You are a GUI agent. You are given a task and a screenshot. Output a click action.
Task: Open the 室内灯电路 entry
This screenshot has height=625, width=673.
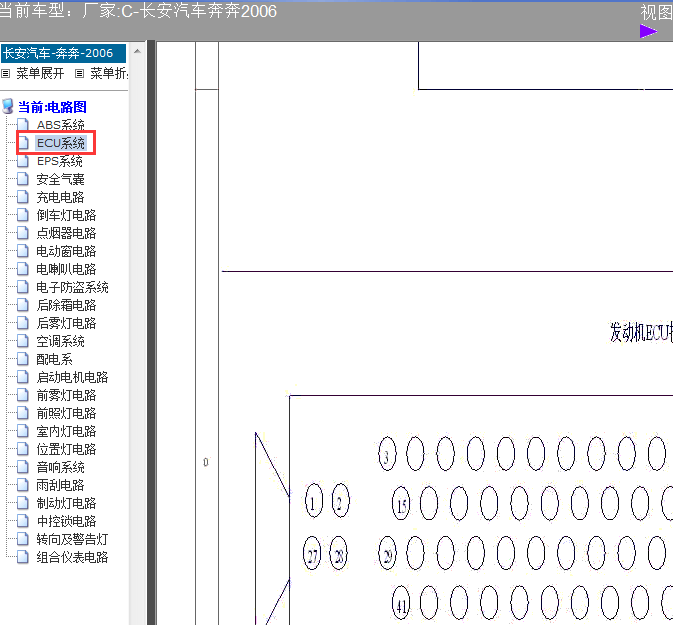[67, 431]
